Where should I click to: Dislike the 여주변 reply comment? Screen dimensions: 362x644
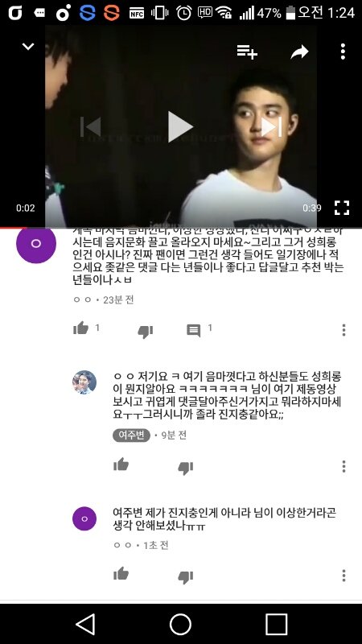point(186,468)
